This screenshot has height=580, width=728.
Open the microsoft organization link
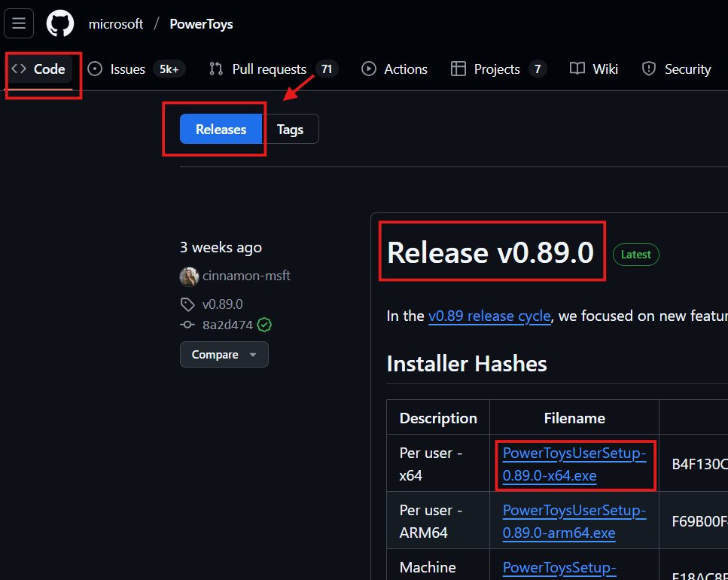point(116,23)
